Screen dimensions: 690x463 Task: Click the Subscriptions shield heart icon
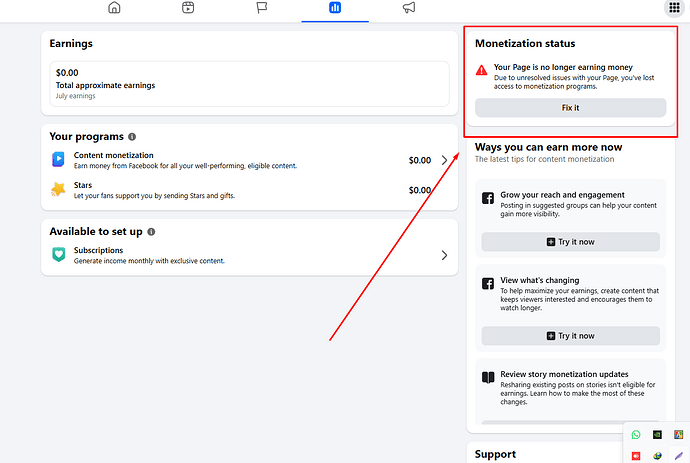[x=59, y=254]
